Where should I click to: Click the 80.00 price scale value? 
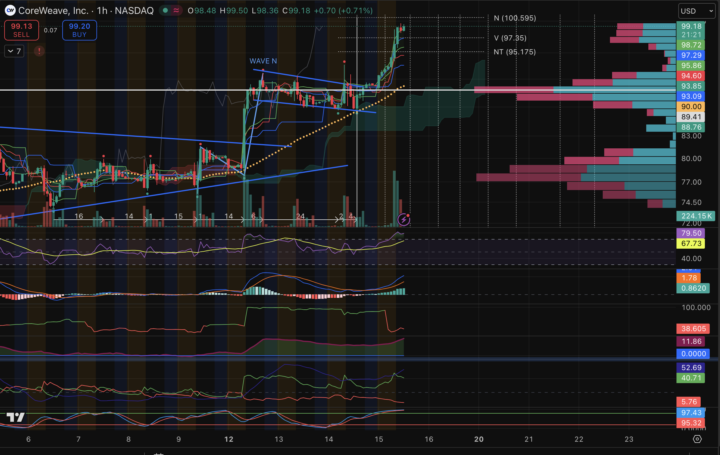point(691,158)
